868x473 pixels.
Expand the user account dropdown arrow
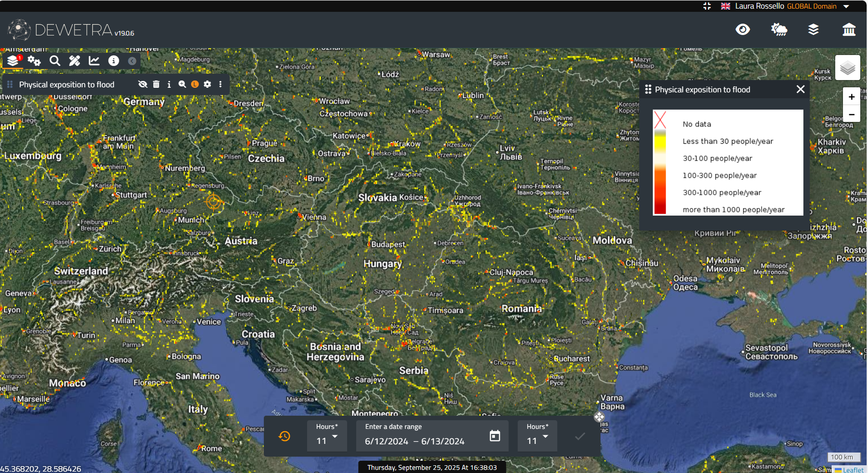(846, 6)
